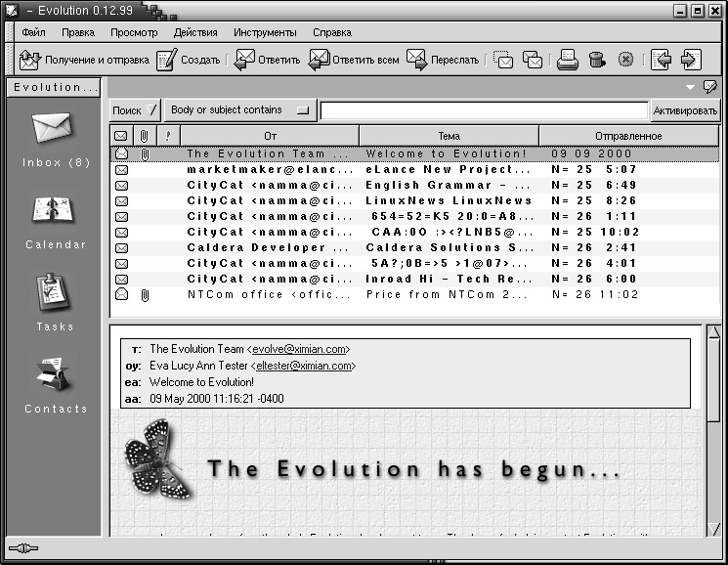Screen dimensions: 728x565
Task: Expand the folder bar down-arrow at top right
Action: 691,87
